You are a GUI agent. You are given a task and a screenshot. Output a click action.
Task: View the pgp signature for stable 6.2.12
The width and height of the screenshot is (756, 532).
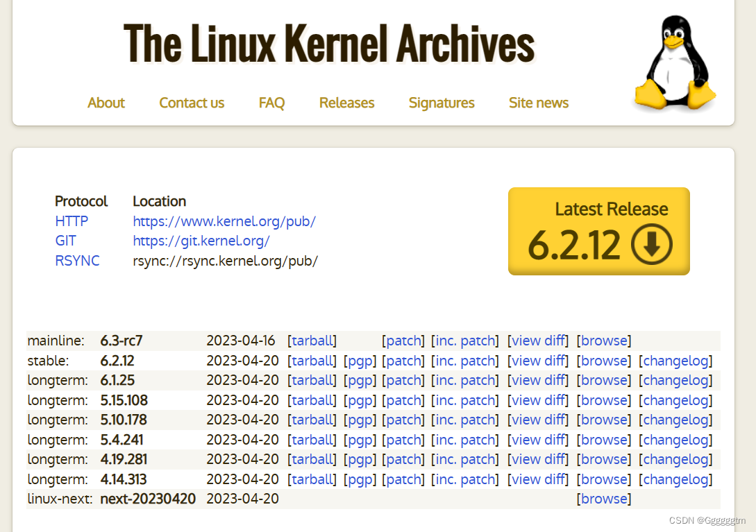360,360
